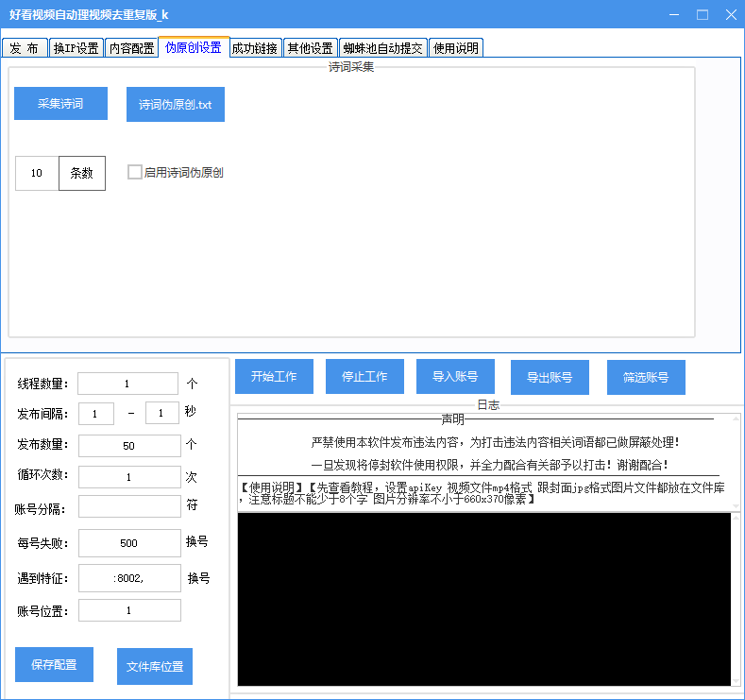Focus the 线程数量 input field

[x=127, y=384]
